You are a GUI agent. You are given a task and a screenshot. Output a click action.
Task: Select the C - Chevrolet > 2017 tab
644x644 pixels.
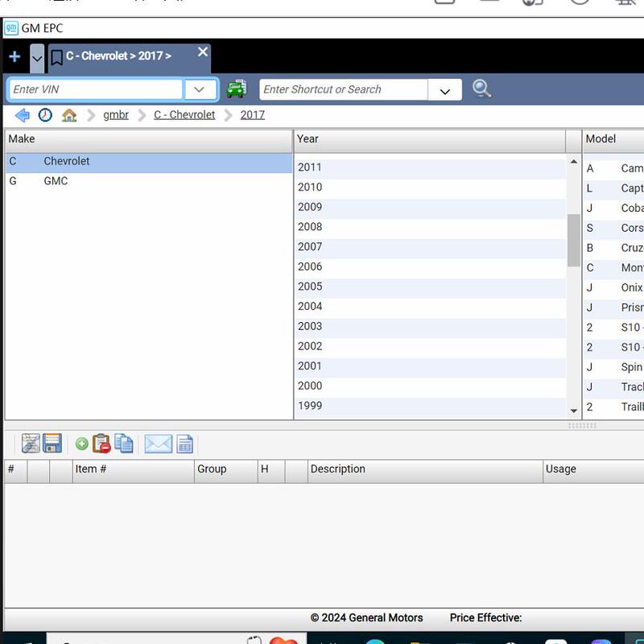point(130,58)
